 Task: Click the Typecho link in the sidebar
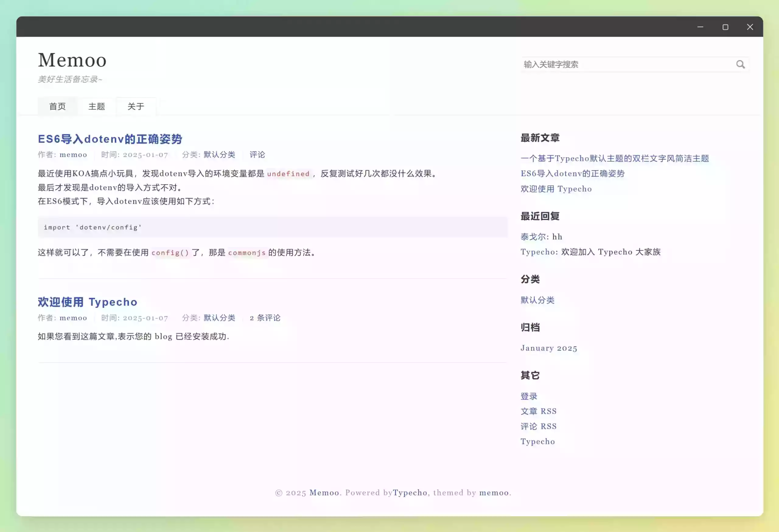(x=538, y=442)
